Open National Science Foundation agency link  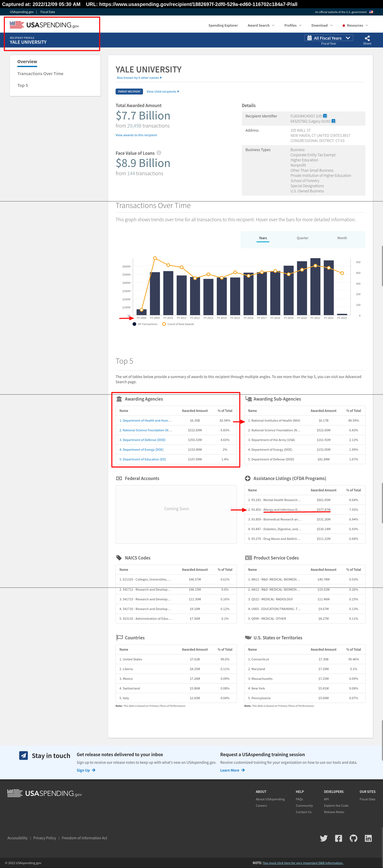(145, 430)
